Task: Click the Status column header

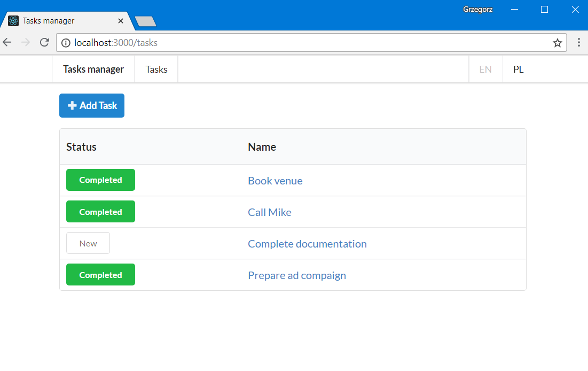Action: pyautogui.click(x=81, y=147)
